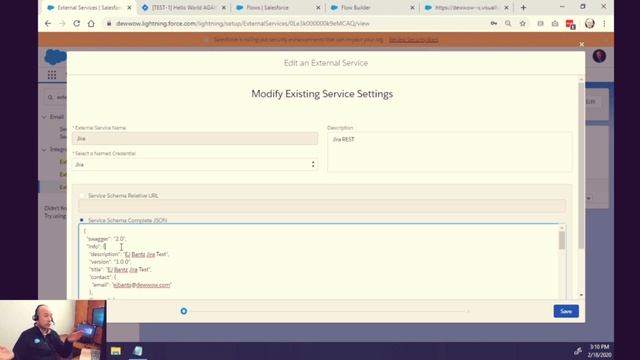Image resolution: width=640 pixels, height=360 pixels.
Task: Click the modal dialog vertical scrollbar
Action: [x=581, y=165]
